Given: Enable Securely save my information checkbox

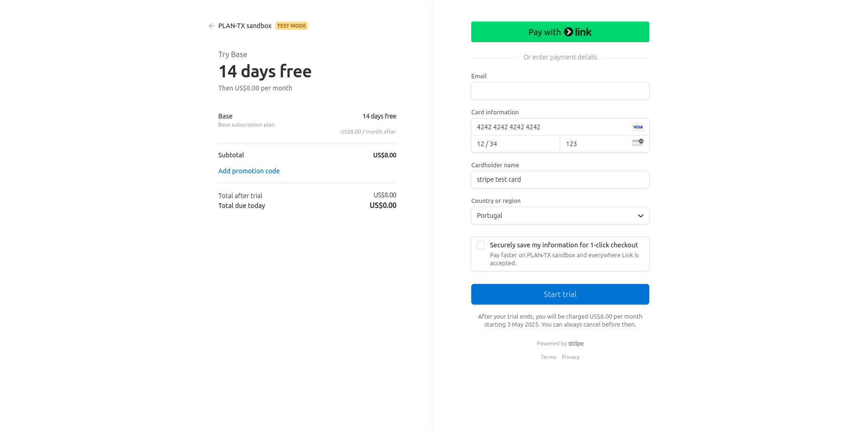Looking at the screenshot, I should 481,245.
